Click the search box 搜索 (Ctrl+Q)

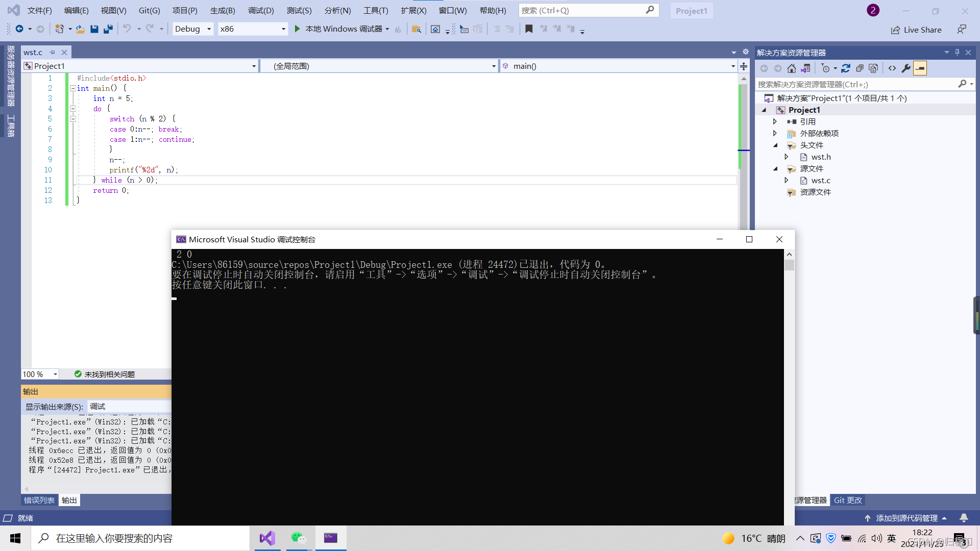589,10
